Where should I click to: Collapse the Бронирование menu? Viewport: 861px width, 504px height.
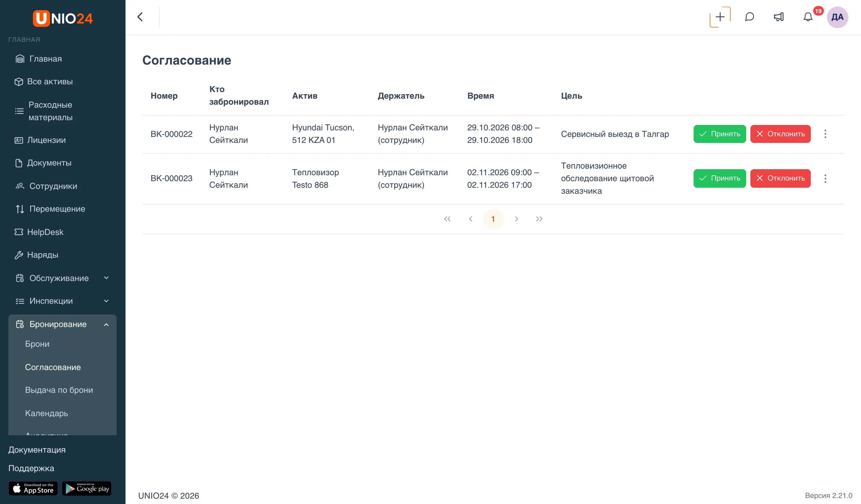[62, 324]
